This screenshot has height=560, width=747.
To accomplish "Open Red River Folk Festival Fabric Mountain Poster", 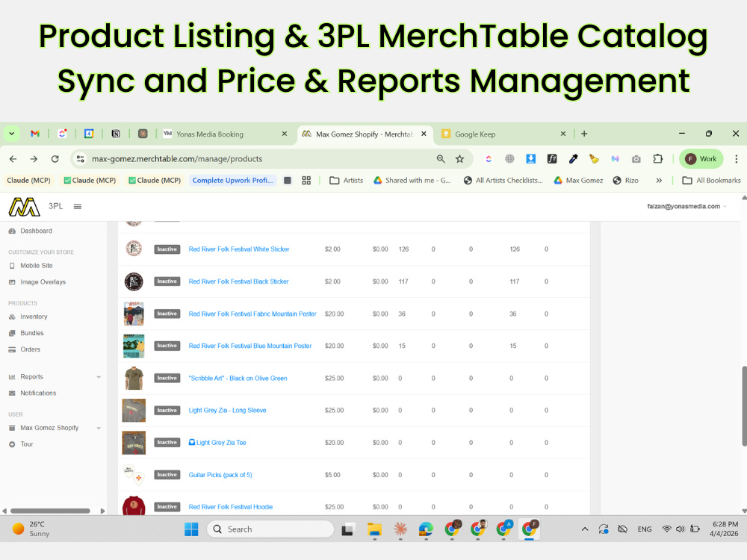I will [x=252, y=314].
